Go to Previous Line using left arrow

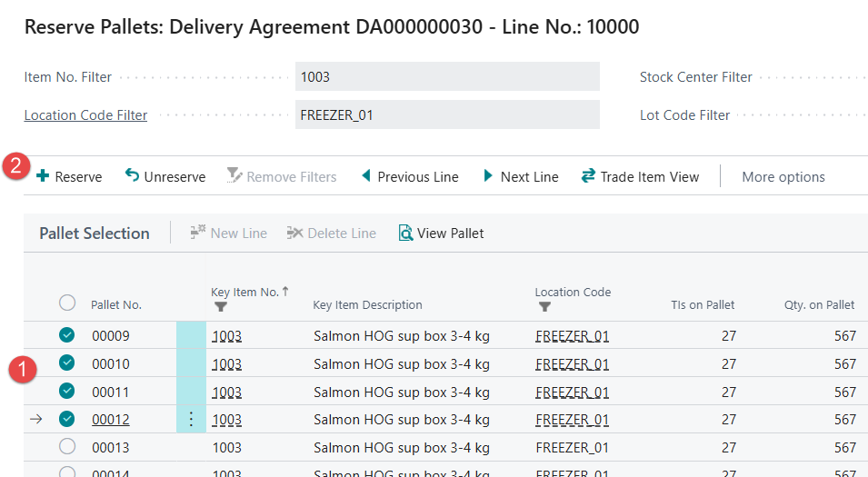[366, 175]
